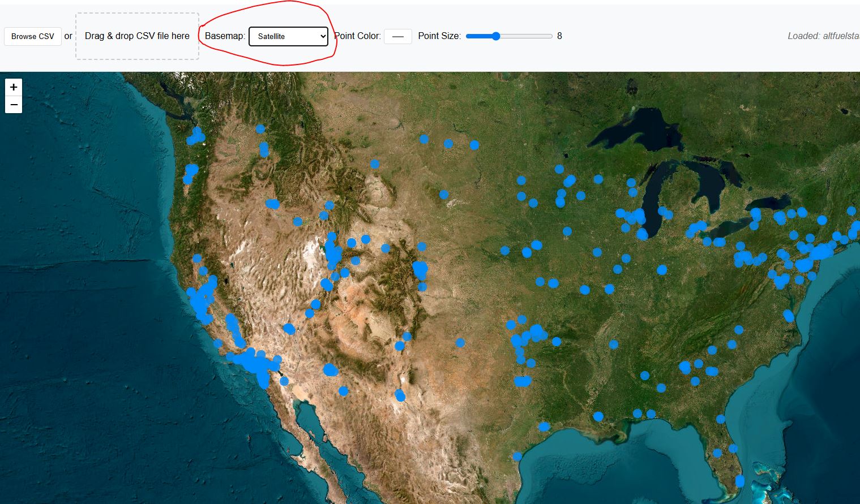The height and width of the screenshot is (504, 860).
Task: Click the Browse CSV button
Action: 32,36
